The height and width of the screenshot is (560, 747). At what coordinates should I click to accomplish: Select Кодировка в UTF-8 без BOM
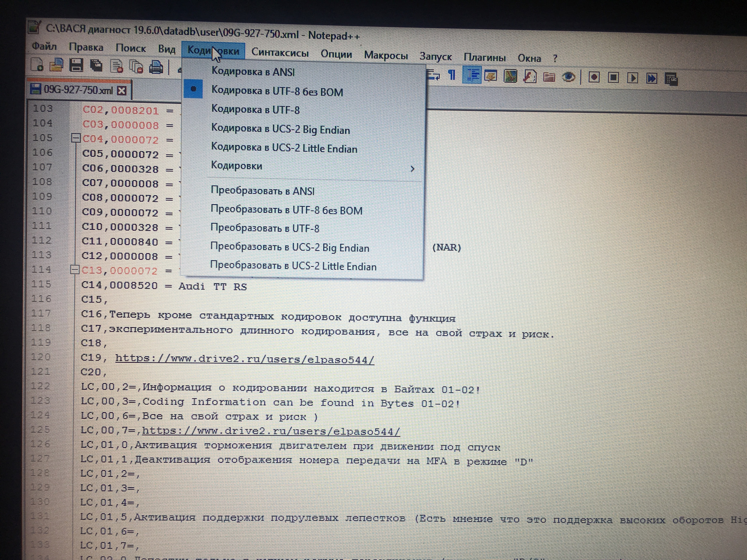[304, 91]
